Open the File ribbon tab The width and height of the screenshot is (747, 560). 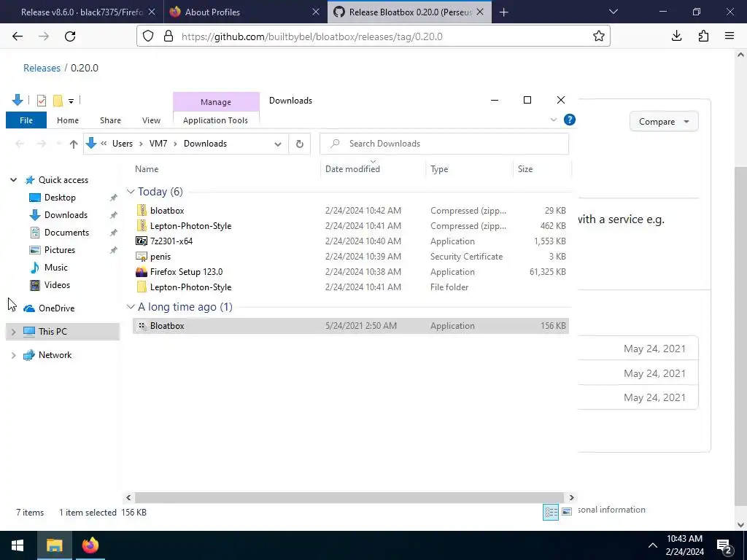tap(26, 120)
